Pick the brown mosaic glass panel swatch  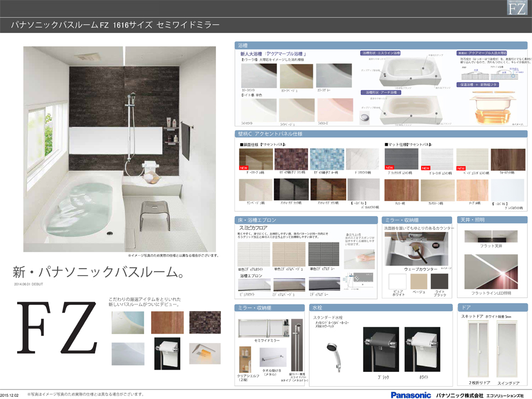tap(291, 159)
